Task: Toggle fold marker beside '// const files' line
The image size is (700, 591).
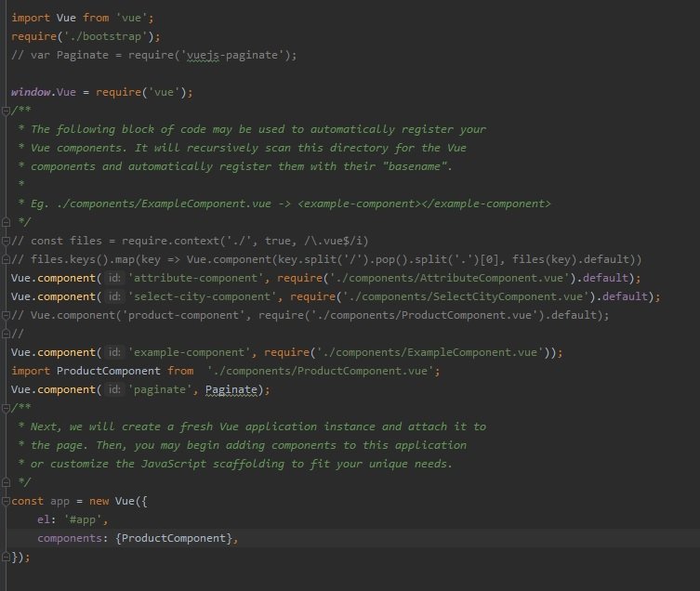Action: click(x=6, y=241)
